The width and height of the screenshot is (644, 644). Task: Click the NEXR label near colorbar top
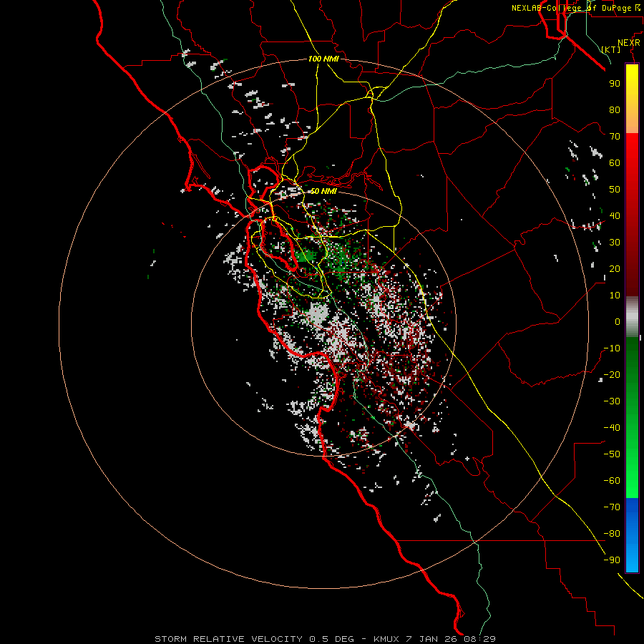(x=629, y=43)
